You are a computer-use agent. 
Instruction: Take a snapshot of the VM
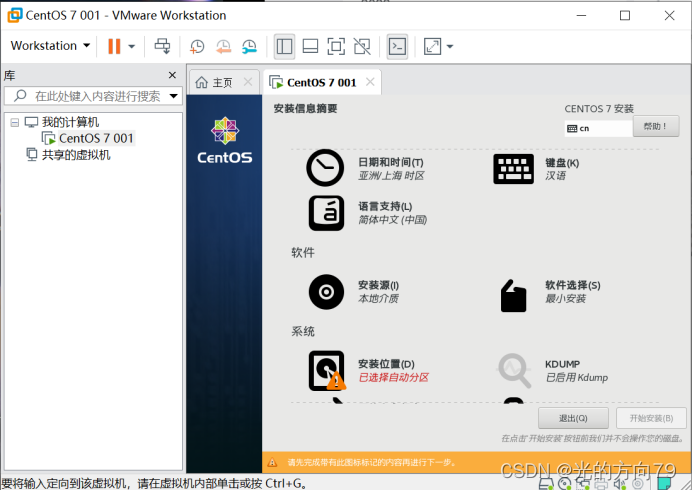[x=197, y=46]
